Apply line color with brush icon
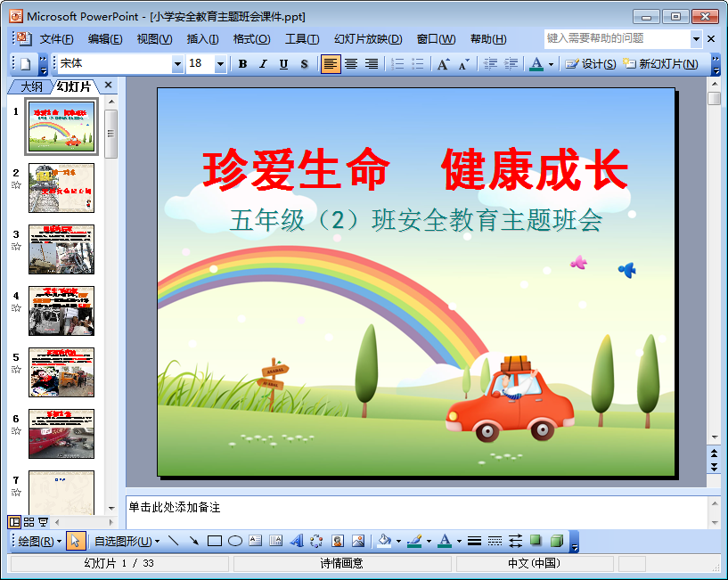The image size is (728, 580). [414, 541]
